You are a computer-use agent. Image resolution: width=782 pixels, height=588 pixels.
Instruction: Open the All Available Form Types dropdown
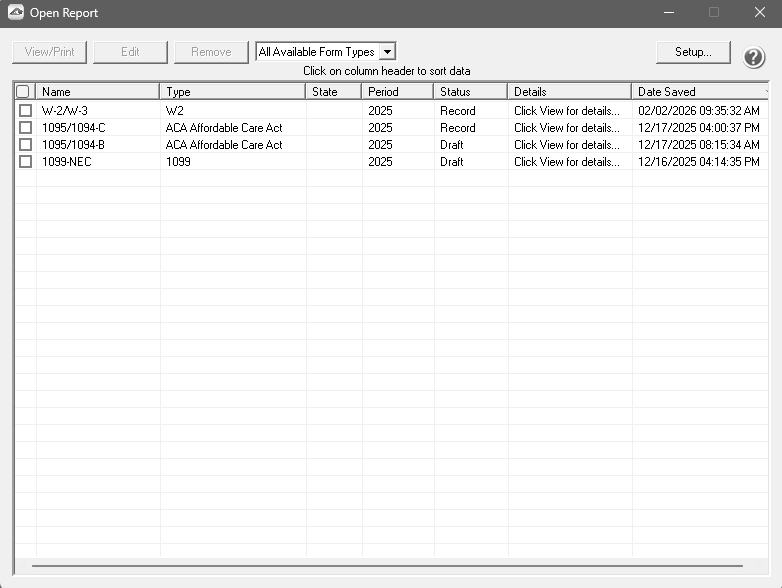[387, 52]
